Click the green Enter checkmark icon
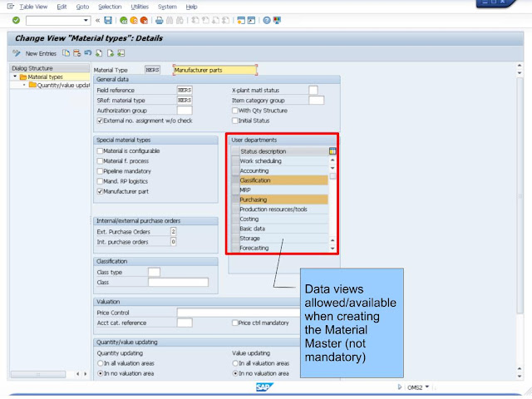Viewport: 532px width, 399px height. click(16, 20)
